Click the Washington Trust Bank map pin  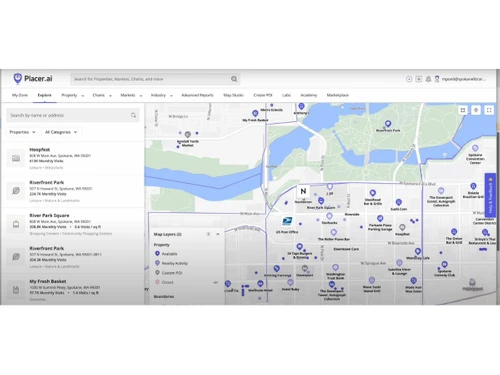pos(335,268)
